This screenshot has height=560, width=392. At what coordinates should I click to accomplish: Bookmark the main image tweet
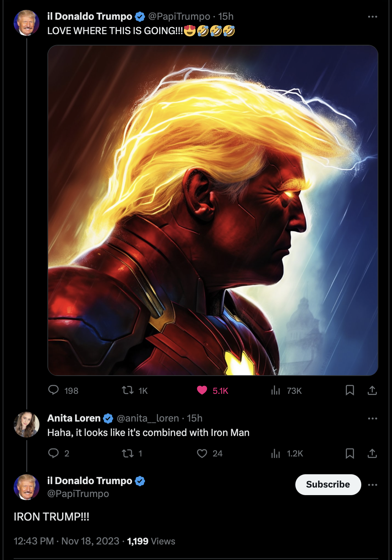point(350,390)
